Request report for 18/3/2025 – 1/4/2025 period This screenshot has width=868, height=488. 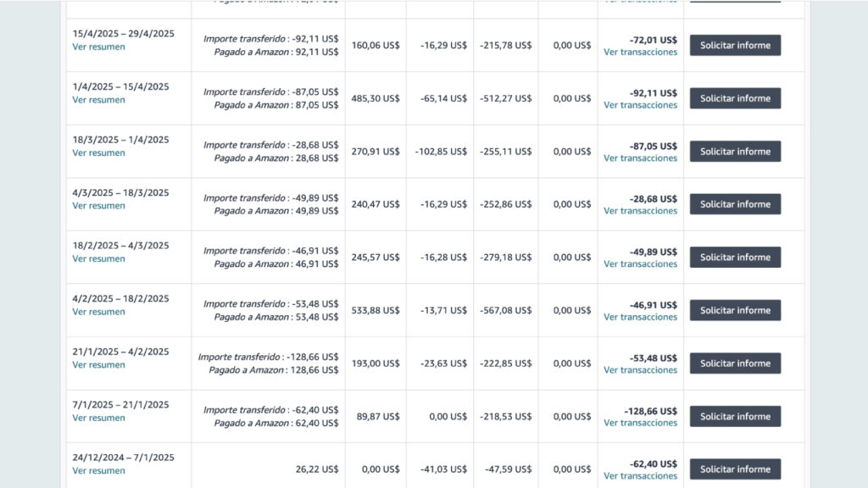click(735, 152)
